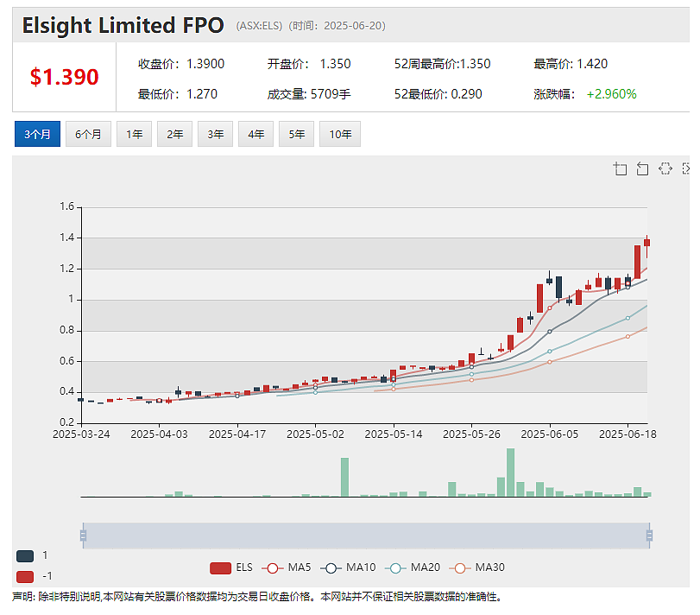Select the 1年 time range

[135, 134]
